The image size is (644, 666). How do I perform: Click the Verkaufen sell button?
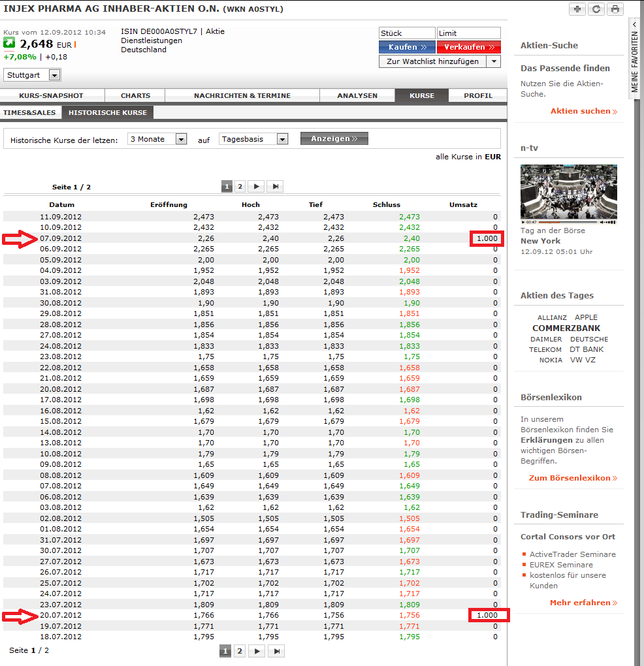coord(469,47)
